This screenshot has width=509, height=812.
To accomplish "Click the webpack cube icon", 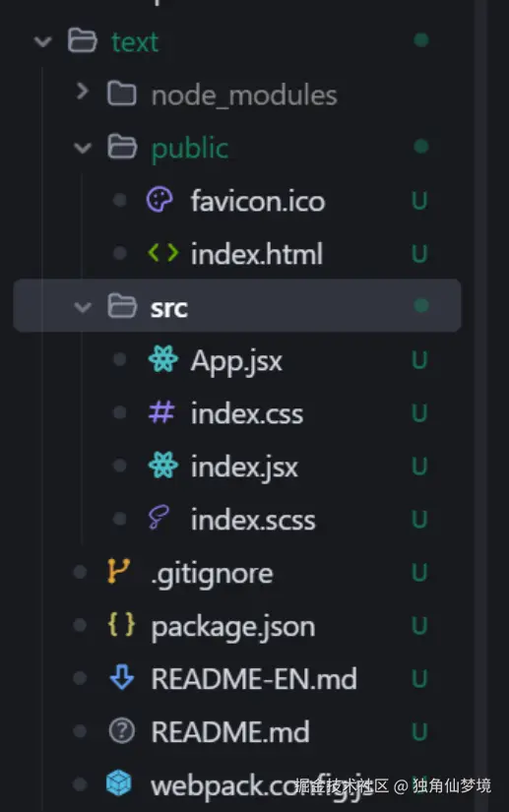I will coord(118,782).
